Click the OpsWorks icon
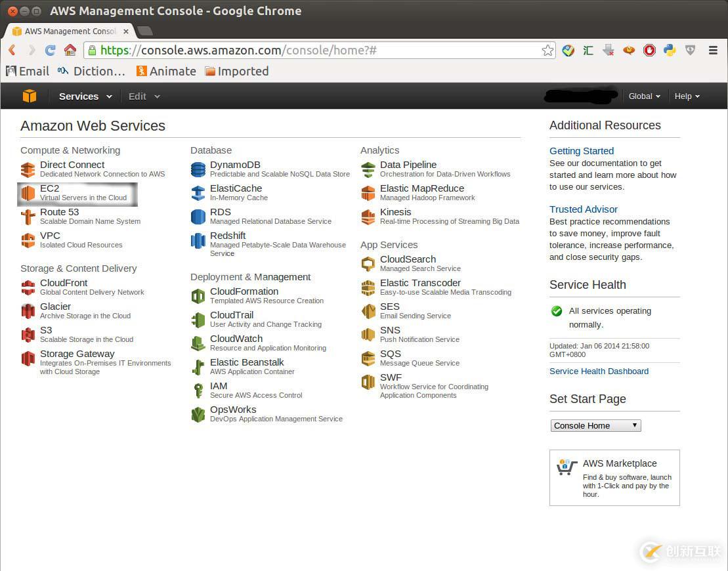The image size is (728, 571). pos(198,415)
